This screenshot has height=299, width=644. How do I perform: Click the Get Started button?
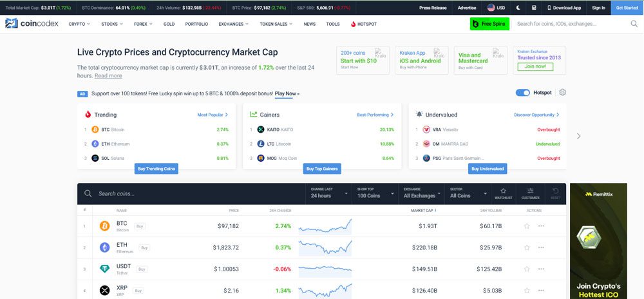627,8
